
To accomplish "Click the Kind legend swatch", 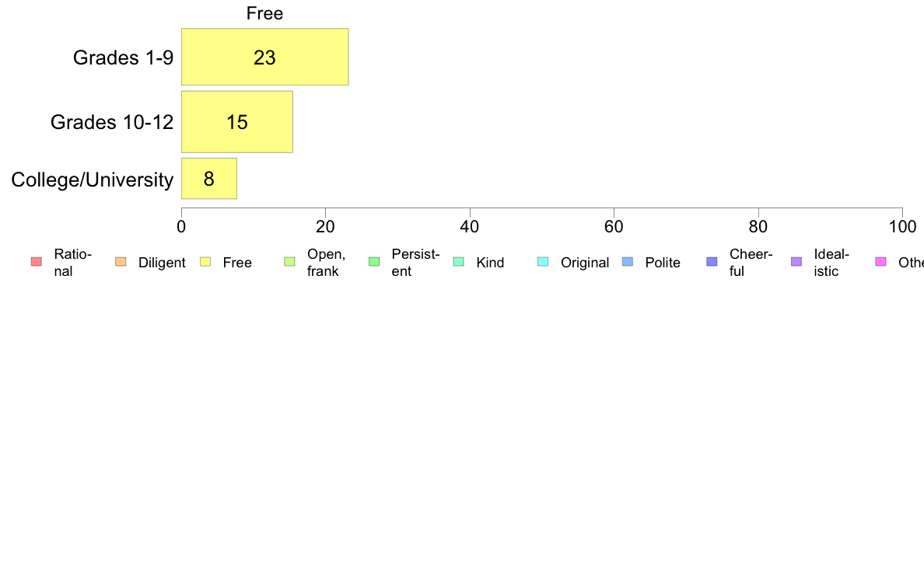I will coord(458,262).
